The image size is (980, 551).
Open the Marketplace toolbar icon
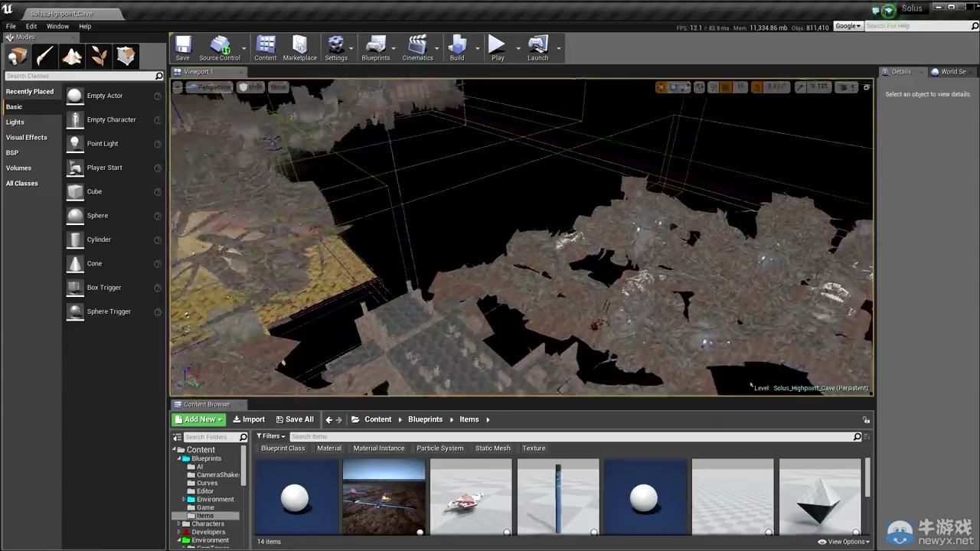tap(300, 48)
